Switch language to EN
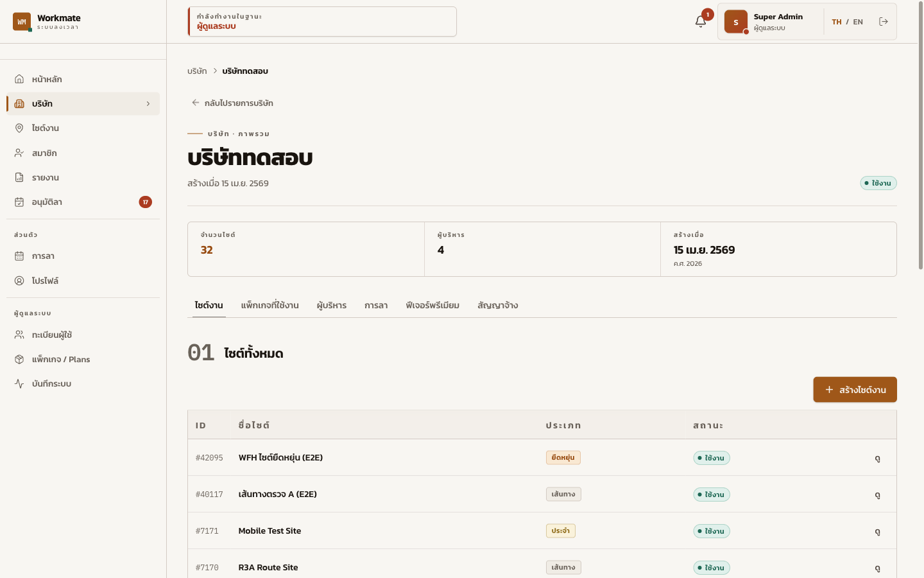The width and height of the screenshot is (924, 578). pos(858,22)
